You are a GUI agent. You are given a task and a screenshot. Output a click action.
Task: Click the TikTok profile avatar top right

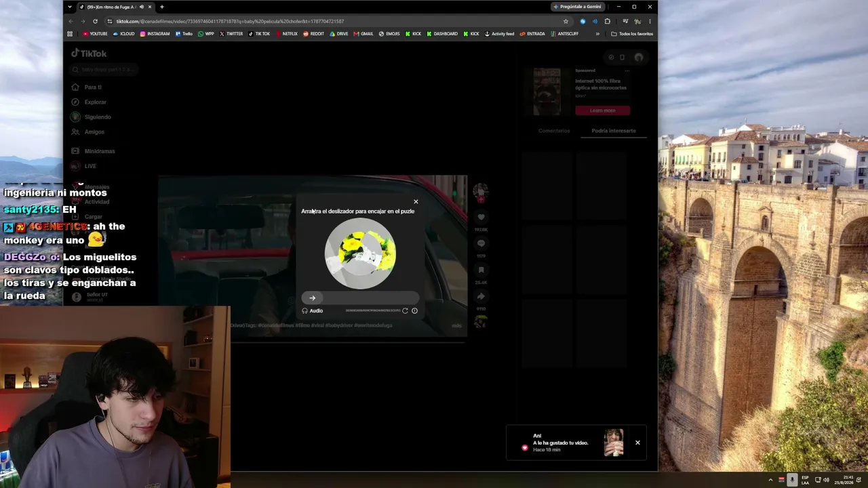638,58
